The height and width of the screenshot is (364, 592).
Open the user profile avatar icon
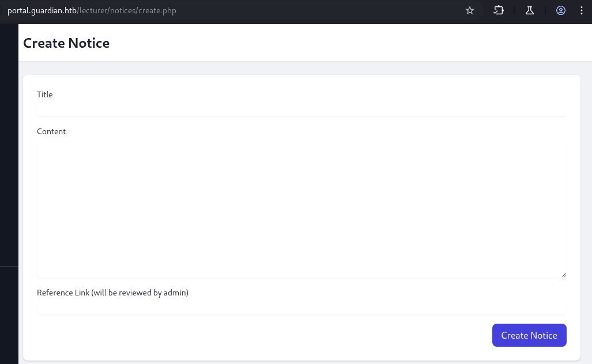(x=561, y=10)
